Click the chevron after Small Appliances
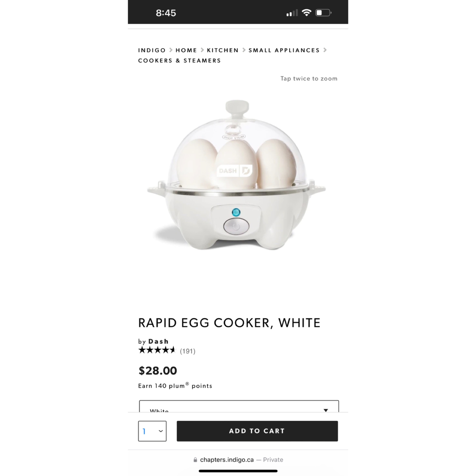The height and width of the screenshot is (476, 476). (325, 50)
